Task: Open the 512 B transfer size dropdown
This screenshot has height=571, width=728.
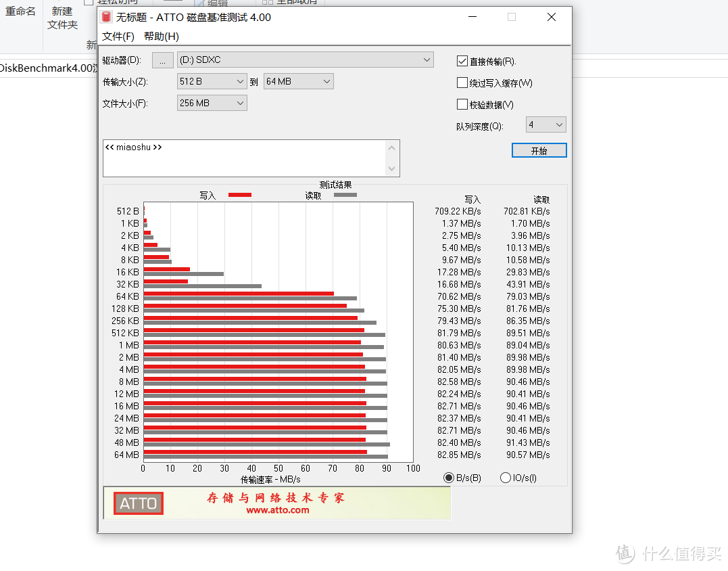Action: coord(212,81)
